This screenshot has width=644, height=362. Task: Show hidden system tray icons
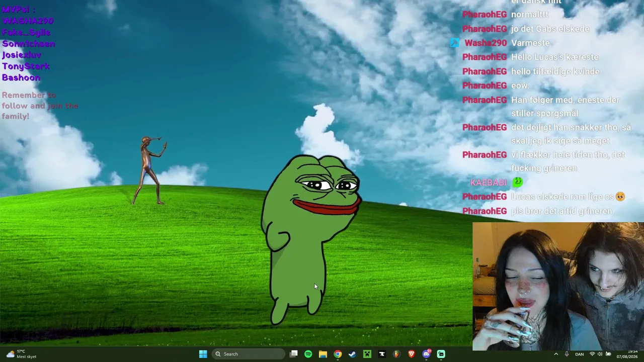click(556, 354)
